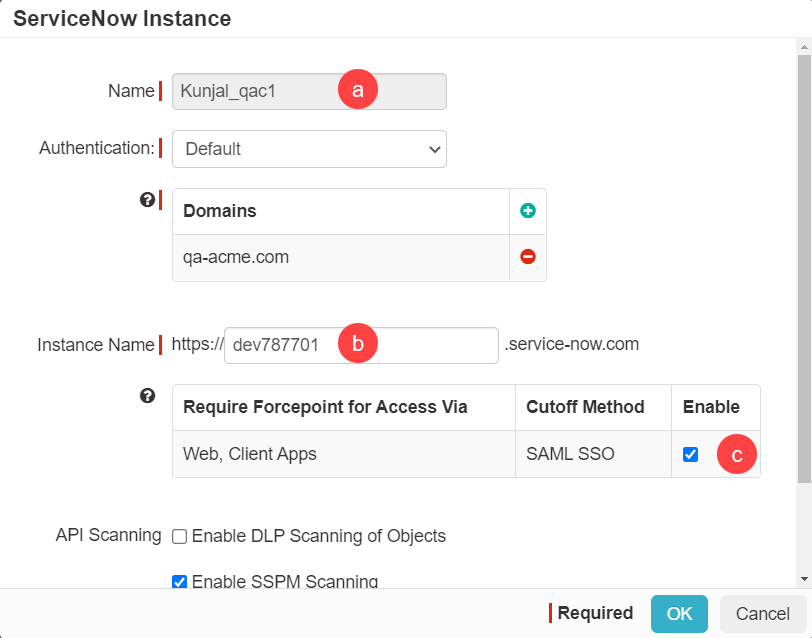
Task: Open the help icon beside Domains
Action: pos(148,200)
